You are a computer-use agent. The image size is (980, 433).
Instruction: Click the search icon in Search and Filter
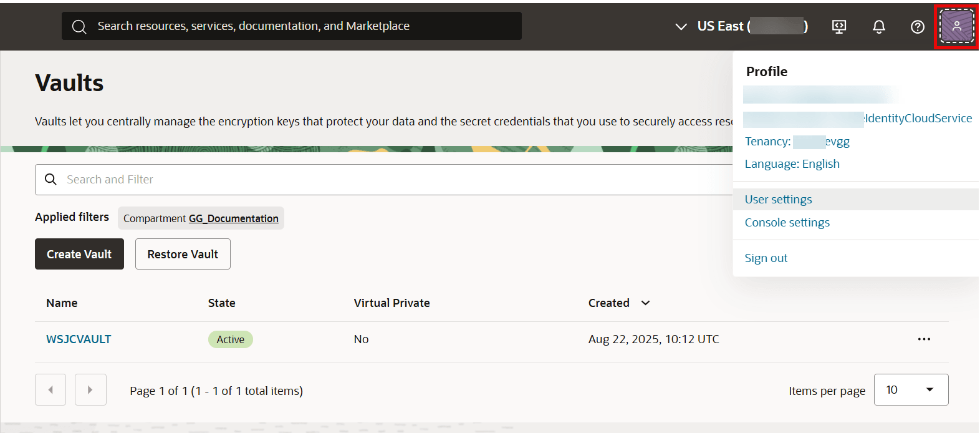tap(50, 179)
